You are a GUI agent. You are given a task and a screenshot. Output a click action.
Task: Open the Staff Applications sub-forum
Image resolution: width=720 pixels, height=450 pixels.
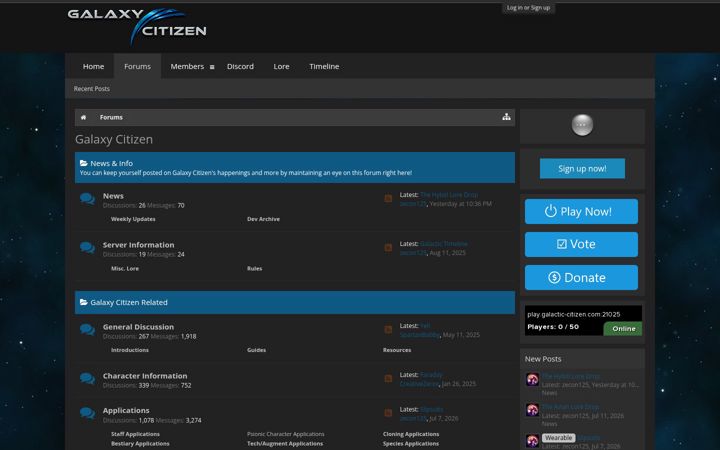(135, 434)
